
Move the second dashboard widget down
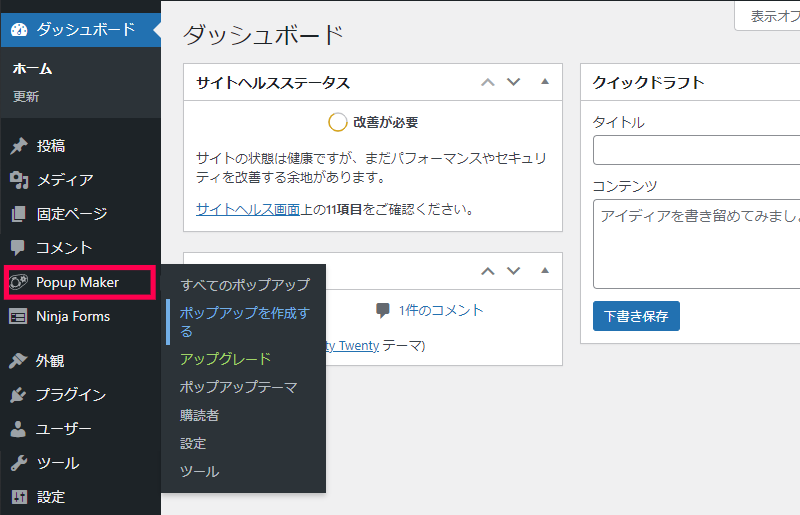click(x=513, y=271)
